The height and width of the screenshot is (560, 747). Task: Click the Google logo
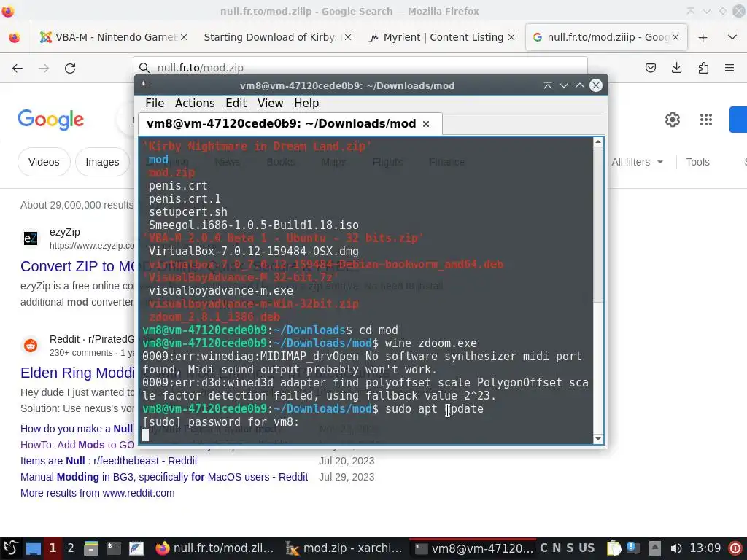pyautogui.click(x=51, y=120)
